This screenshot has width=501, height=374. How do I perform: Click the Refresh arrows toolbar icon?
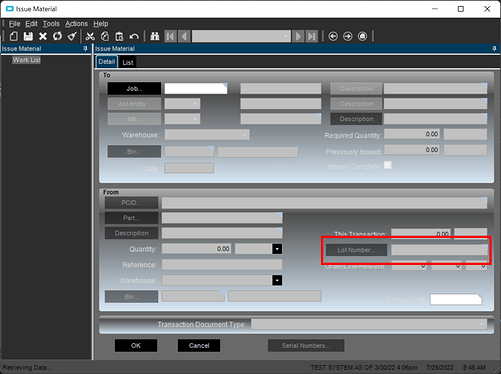[x=57, y=36]
